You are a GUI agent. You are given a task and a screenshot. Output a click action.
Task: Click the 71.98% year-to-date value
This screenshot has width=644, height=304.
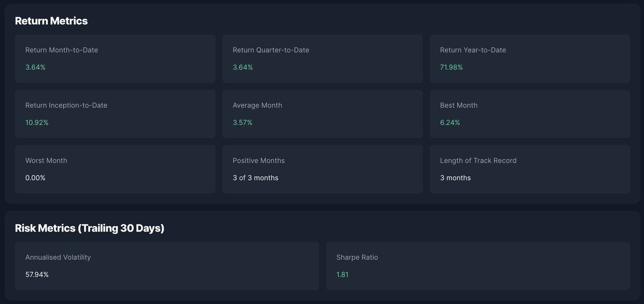(x=451, y=67)
